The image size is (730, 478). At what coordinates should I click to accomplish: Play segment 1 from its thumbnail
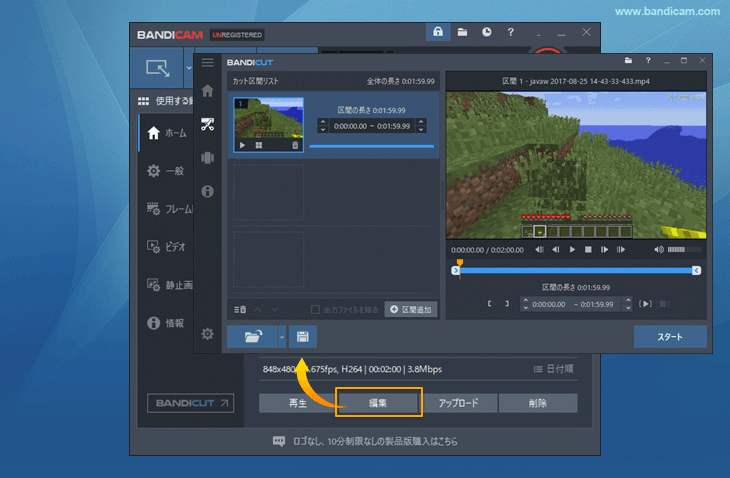(242, 145)
